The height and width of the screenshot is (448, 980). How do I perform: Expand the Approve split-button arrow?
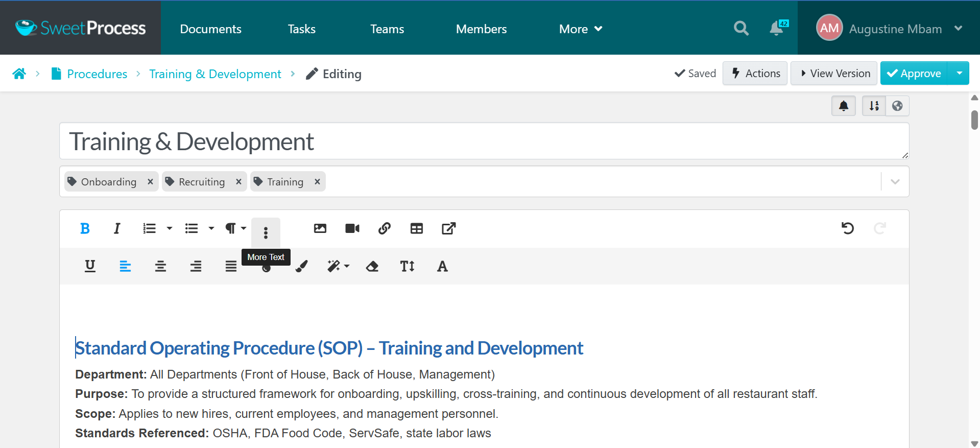point(959,73)
